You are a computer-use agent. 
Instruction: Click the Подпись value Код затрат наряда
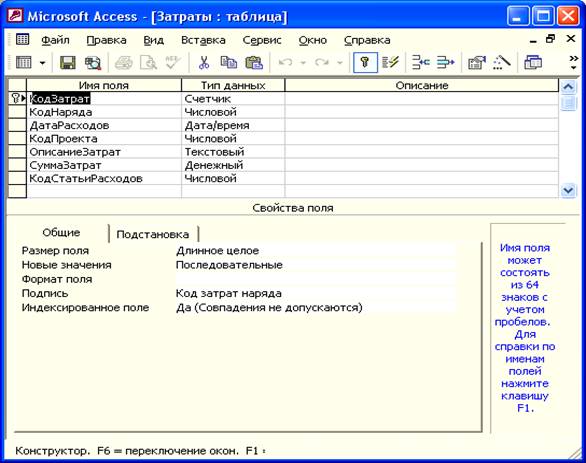click(x=315, y=293)
